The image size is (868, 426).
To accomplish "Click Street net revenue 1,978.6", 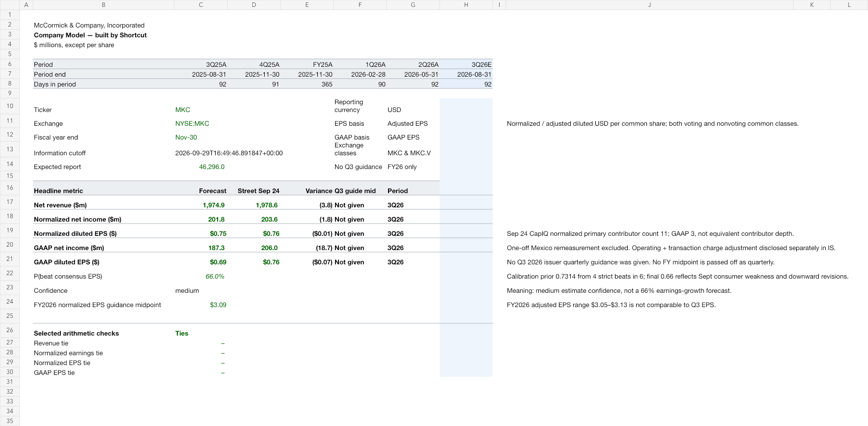I will [x=267, y=205].
